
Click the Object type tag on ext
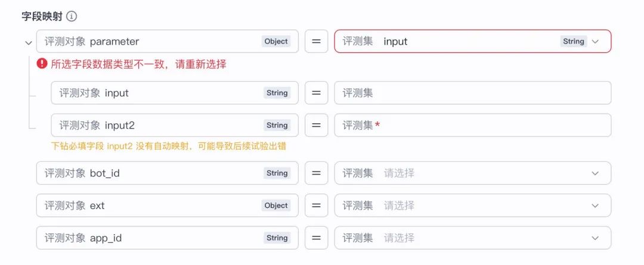(x=276, y=205)
